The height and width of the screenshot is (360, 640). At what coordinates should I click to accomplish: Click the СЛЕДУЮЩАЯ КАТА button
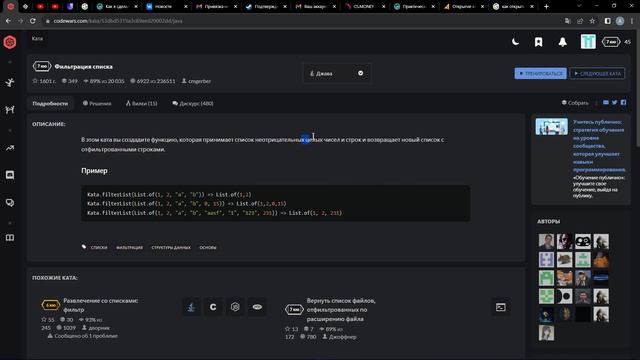tap(597, 73)
